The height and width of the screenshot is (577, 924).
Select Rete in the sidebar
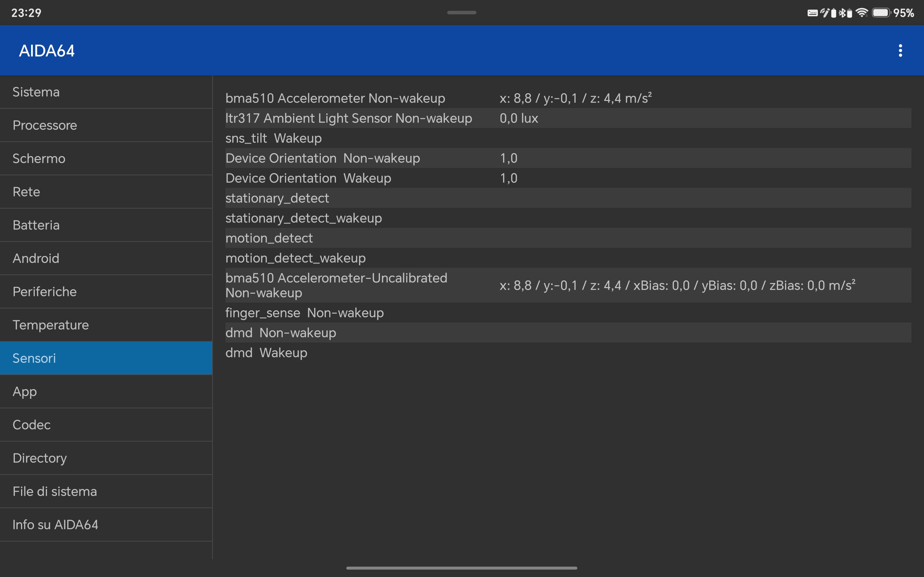coord(106,192)
